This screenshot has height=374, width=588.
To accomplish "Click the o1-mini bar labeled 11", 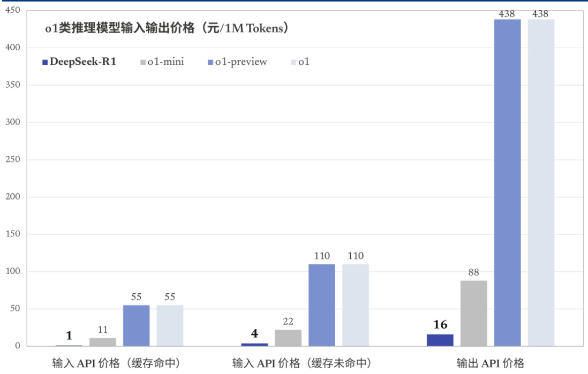I will point(102,342).
